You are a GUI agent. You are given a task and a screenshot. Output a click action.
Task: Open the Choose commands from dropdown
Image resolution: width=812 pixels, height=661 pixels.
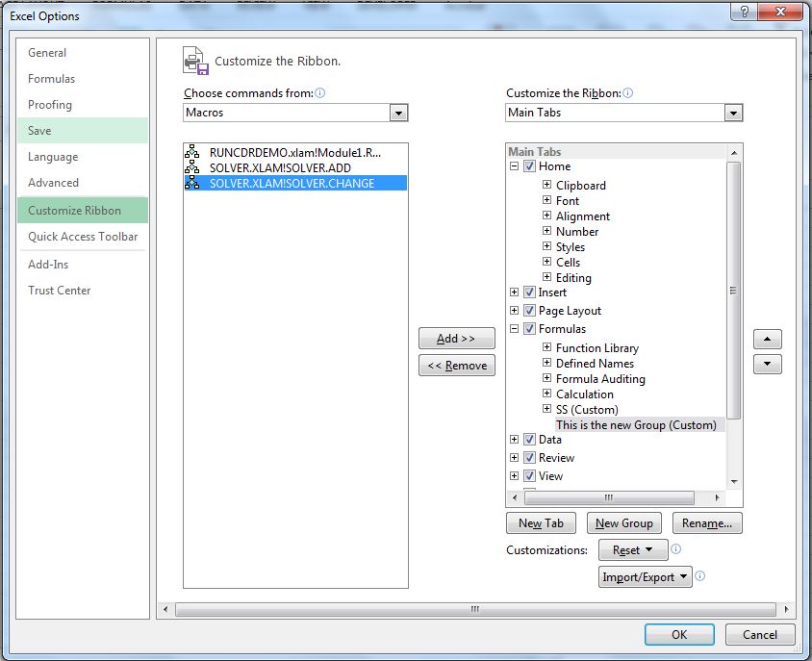tap(398, 113)
